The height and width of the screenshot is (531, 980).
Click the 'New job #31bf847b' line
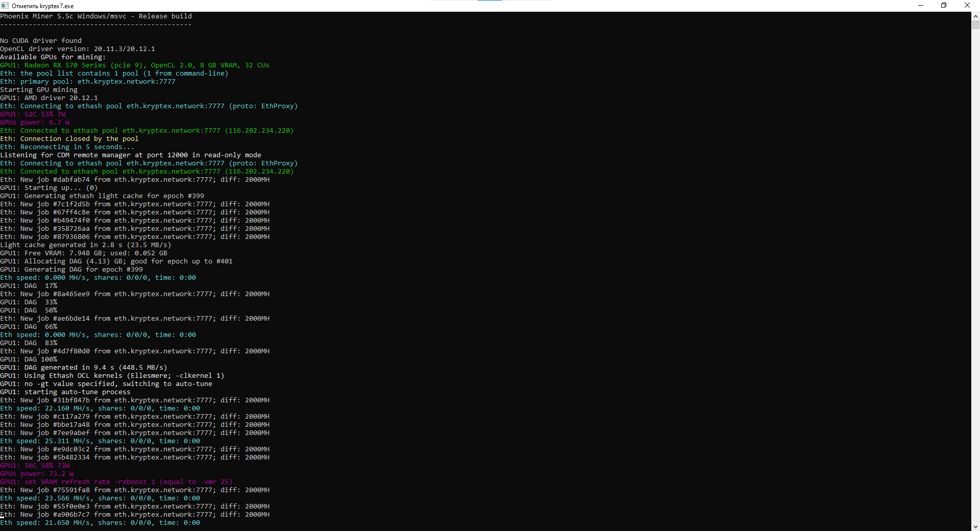(x=135, y=400)
